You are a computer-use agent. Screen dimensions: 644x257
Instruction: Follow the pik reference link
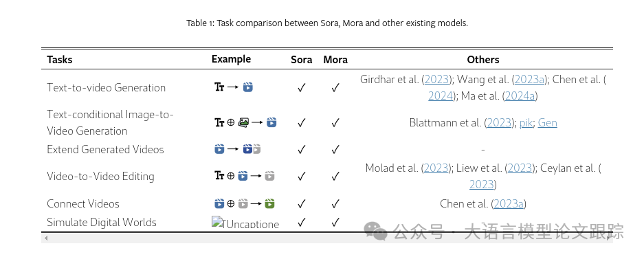tap(526, 123)
